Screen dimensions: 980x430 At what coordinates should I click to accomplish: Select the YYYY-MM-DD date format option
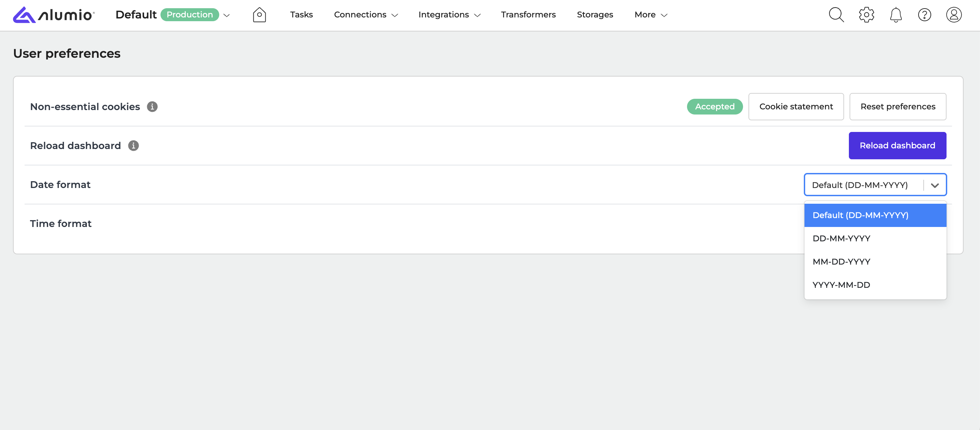[x=841, y=285]
